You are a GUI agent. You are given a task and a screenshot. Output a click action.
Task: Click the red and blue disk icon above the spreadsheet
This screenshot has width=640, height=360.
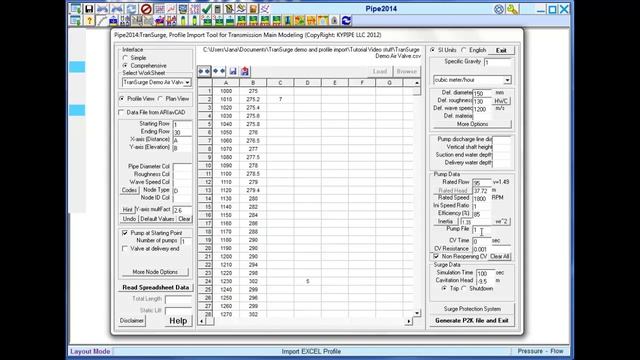pyautogui.click(x=245, y=71)
